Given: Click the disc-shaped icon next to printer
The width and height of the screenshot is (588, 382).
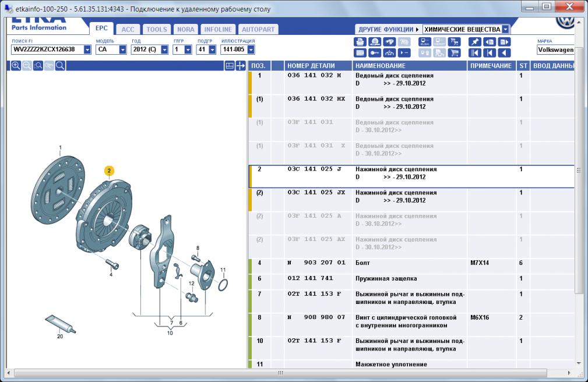Looking at the screenshot, I should point(375,42).
